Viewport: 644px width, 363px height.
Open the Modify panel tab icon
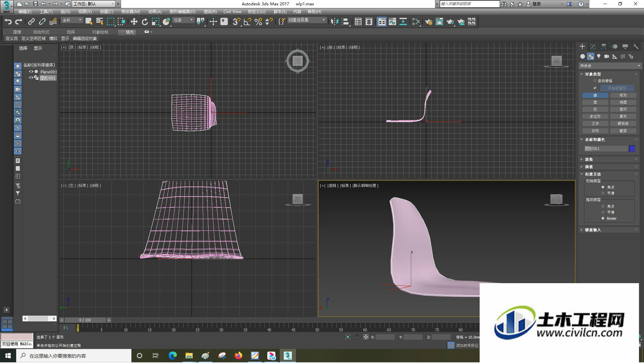593,47
